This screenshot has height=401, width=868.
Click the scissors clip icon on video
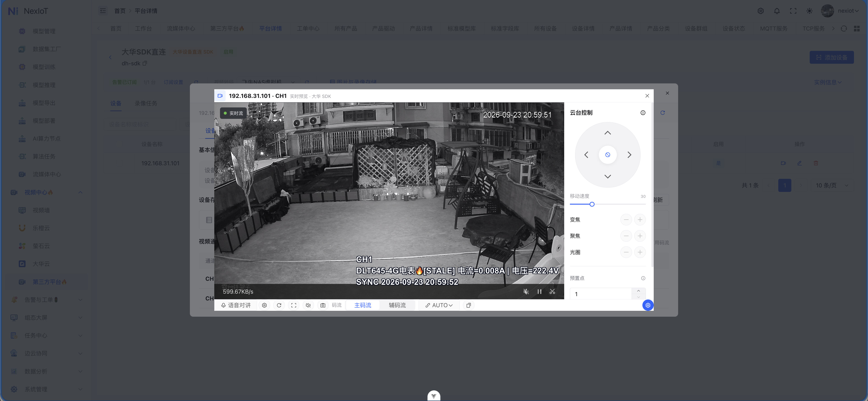pos(552,292)
